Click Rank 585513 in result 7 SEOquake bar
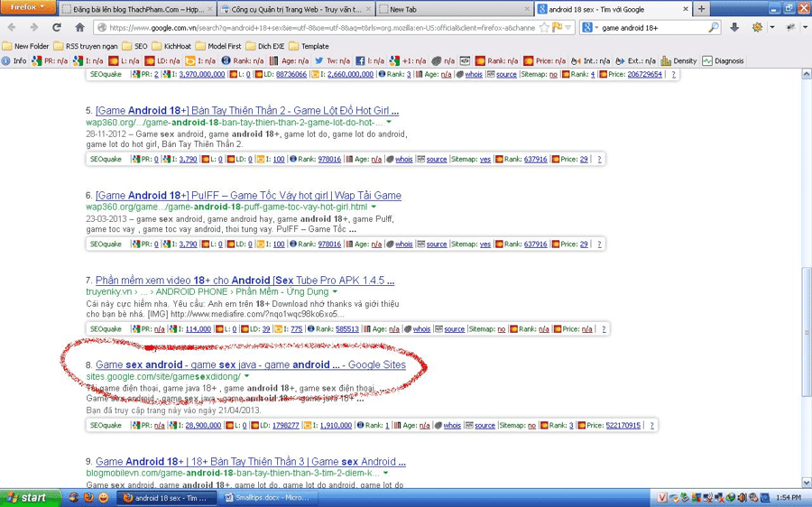812x507 pixels. coord(347,329)
